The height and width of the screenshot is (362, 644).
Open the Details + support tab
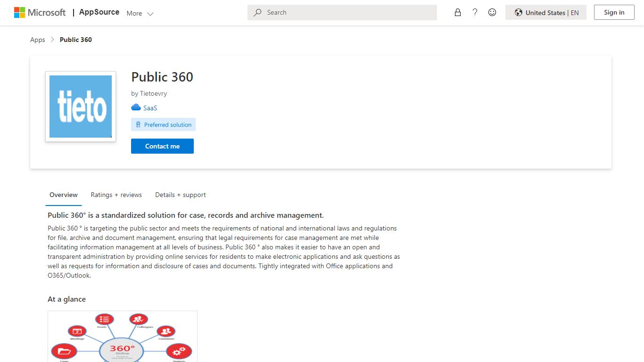pos(181,195)
